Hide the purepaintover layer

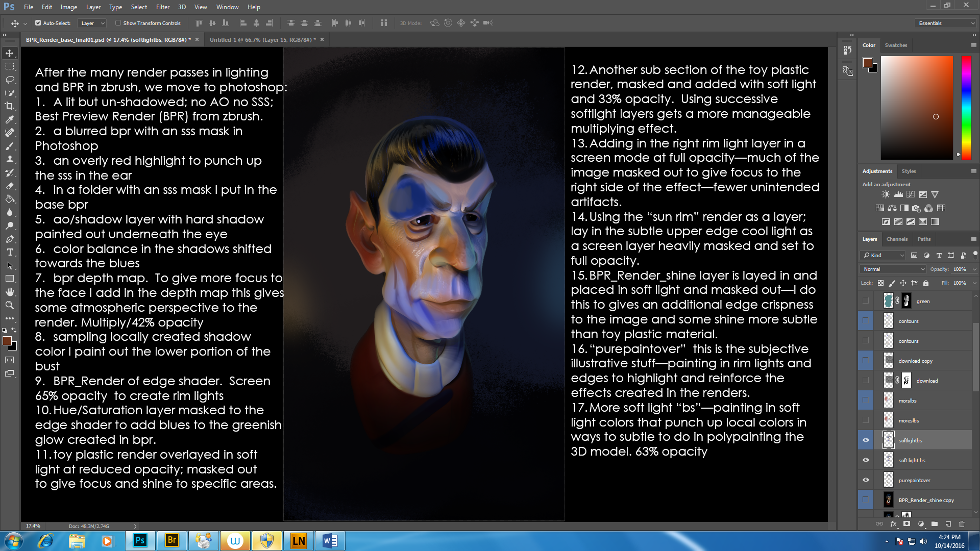click(x=866, y=480)
